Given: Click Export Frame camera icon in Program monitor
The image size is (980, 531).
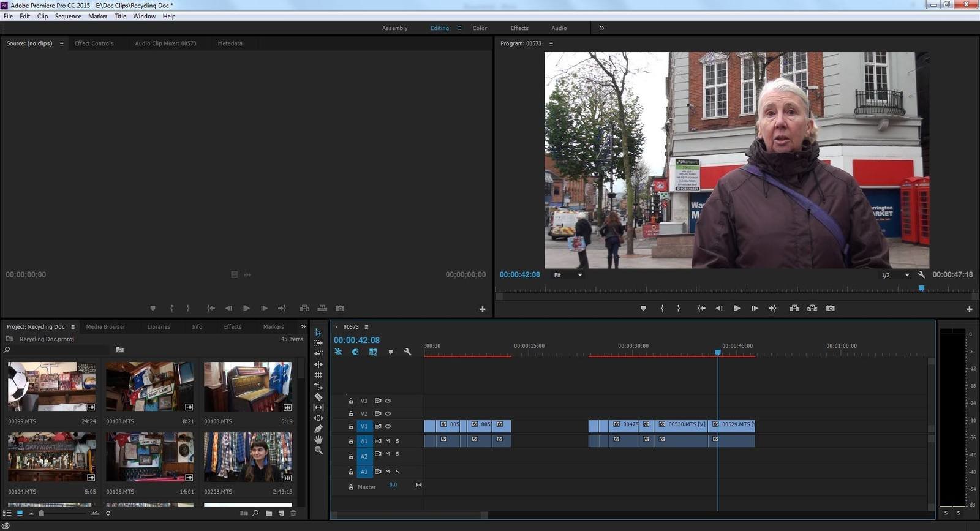Looking at the screenshot, I should pos(831,309).
